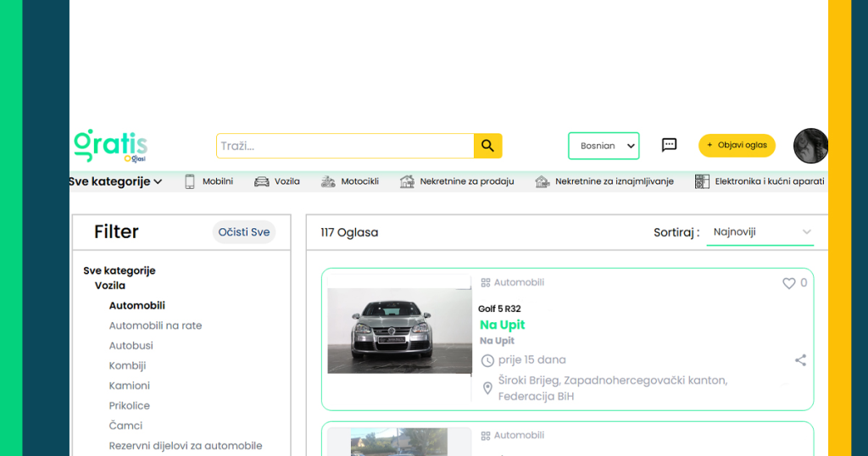
Task: Share the Golf 5 R32 listing
Action: [x=800, y=360]
